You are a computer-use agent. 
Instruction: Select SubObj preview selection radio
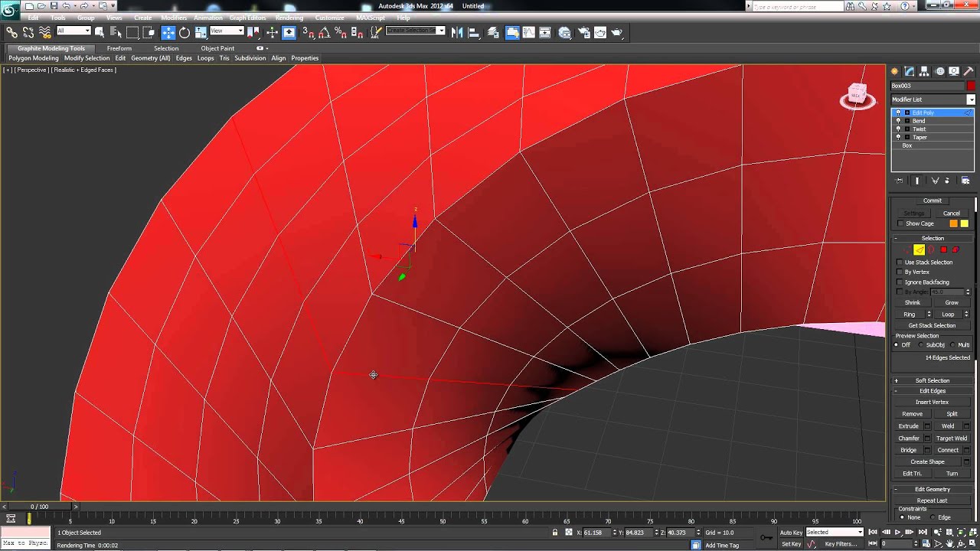click(x=921, y=344)
